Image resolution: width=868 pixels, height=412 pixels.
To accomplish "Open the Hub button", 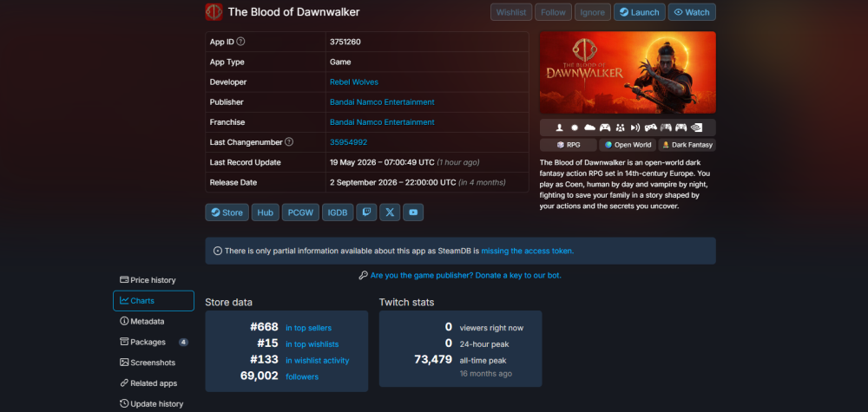I will 265,213.
